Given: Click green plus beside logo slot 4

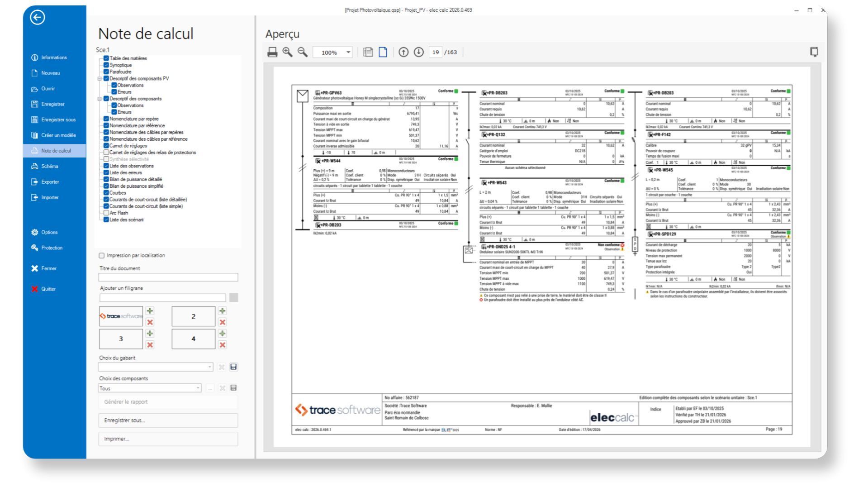Looking at the screenshot, I should tap(223, 334).
